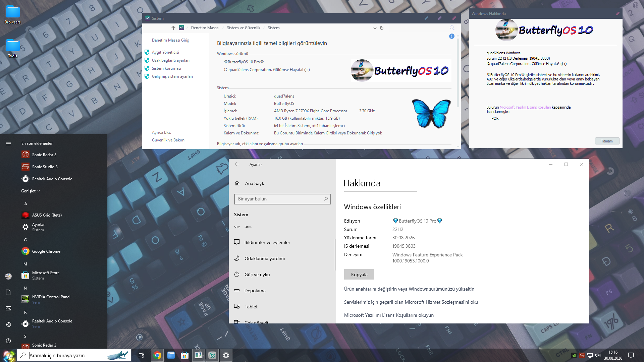Click Bir ayar bulun search field
Image resolution: width=644 pixels, height=362 pixels.
point(282,199)
